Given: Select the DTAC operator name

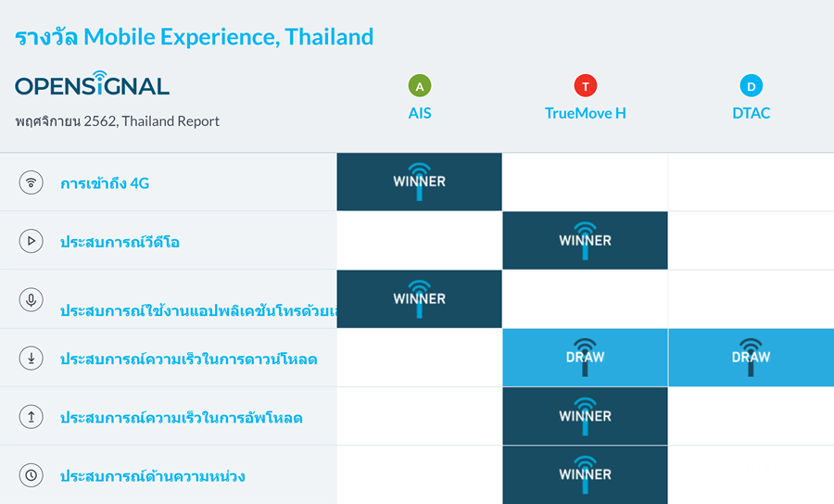Looking at the screenshot, I should pos(751,114).
